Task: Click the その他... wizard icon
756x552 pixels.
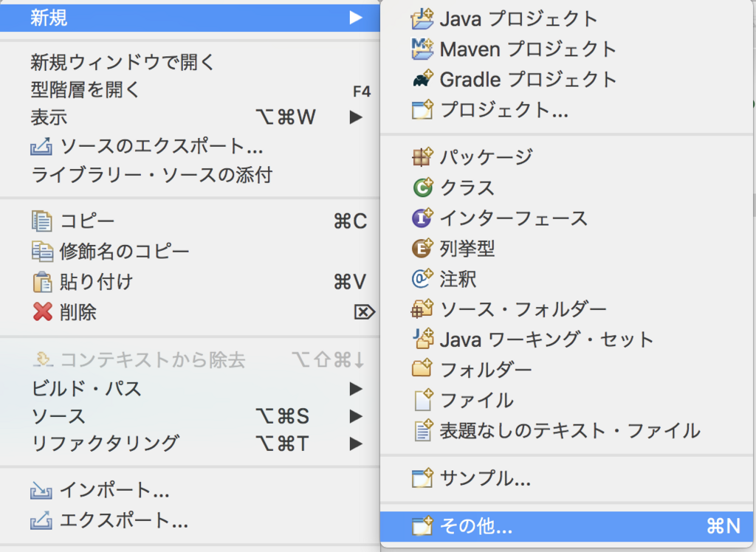Action: click(422, 525)
